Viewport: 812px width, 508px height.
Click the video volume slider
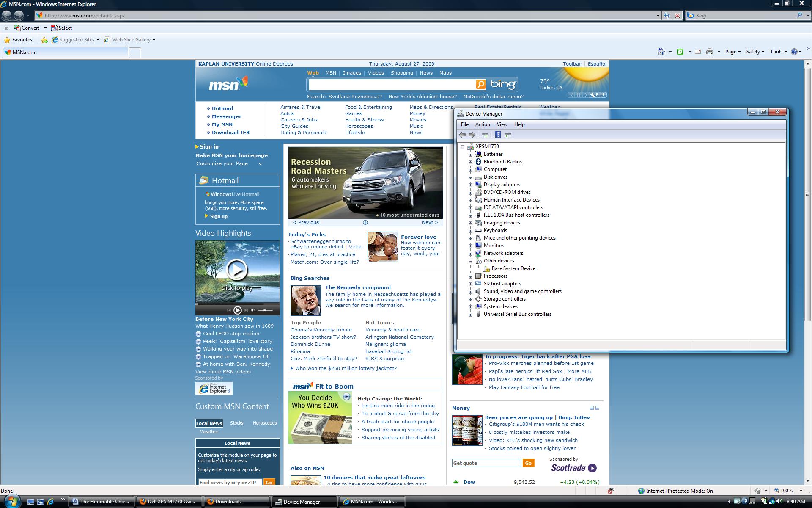click(266, 310)
